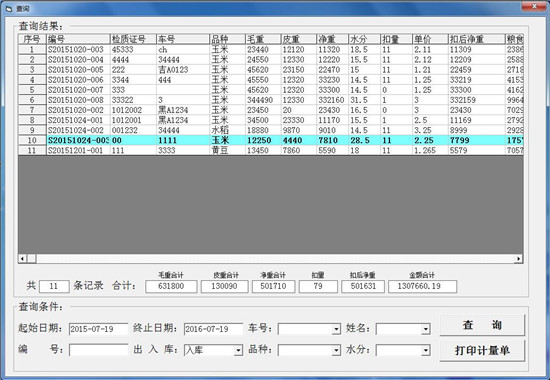
Task: Click the 水分 column header
Action: click(x=364, y=39)
